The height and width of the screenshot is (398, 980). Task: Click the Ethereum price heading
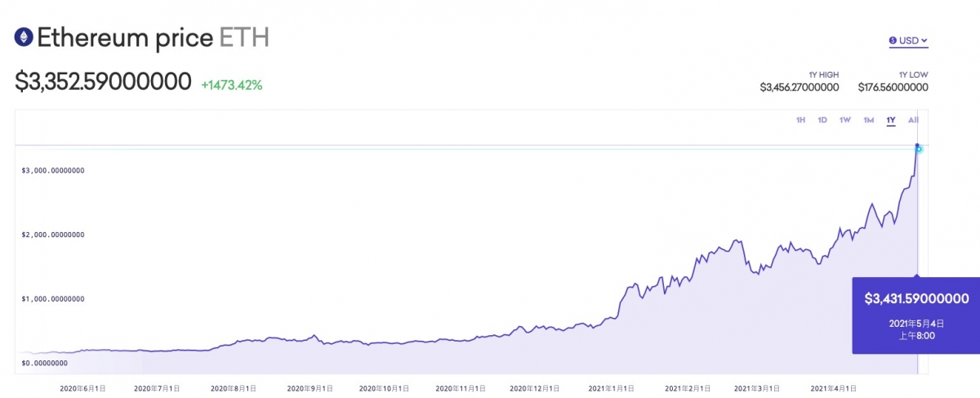coord(125,38)
